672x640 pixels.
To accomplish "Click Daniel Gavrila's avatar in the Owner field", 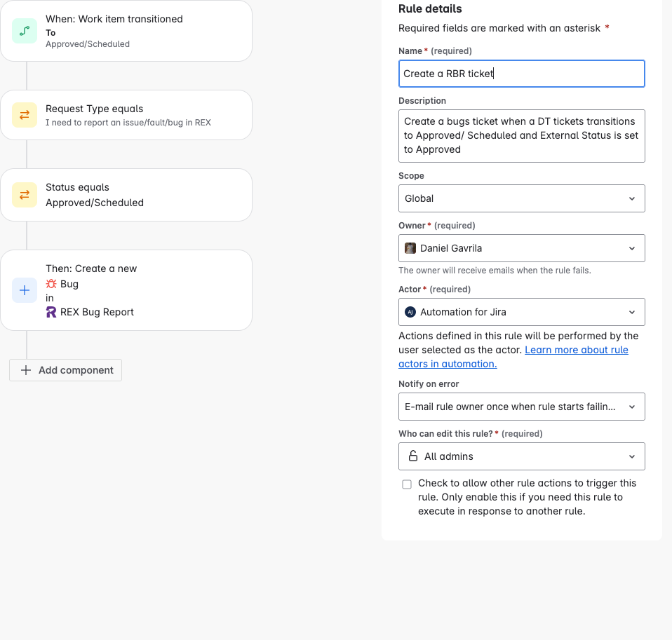I will (x=410, y=248).
